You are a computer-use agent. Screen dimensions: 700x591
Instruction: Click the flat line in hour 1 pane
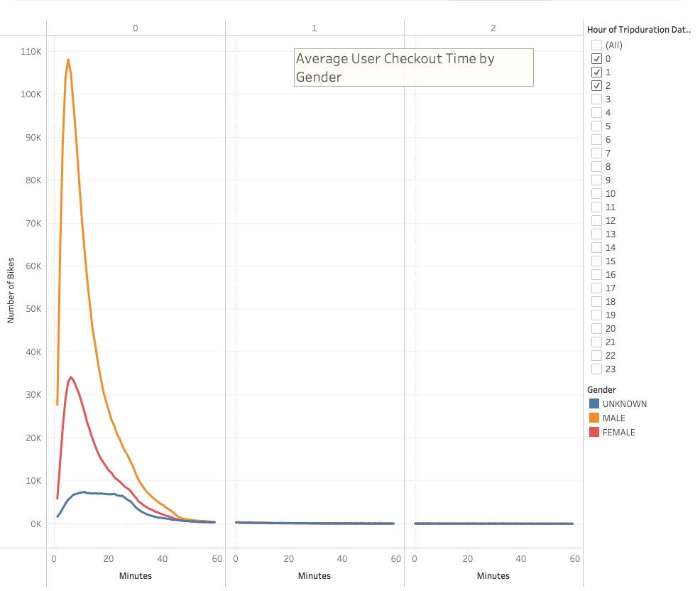[x=315, y=523]
